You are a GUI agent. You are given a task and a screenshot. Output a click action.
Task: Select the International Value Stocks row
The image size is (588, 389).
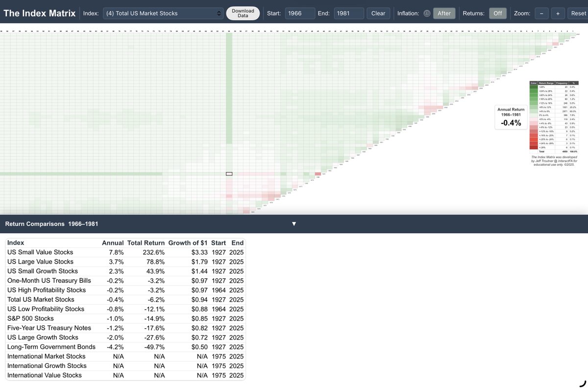pos(125,375)
